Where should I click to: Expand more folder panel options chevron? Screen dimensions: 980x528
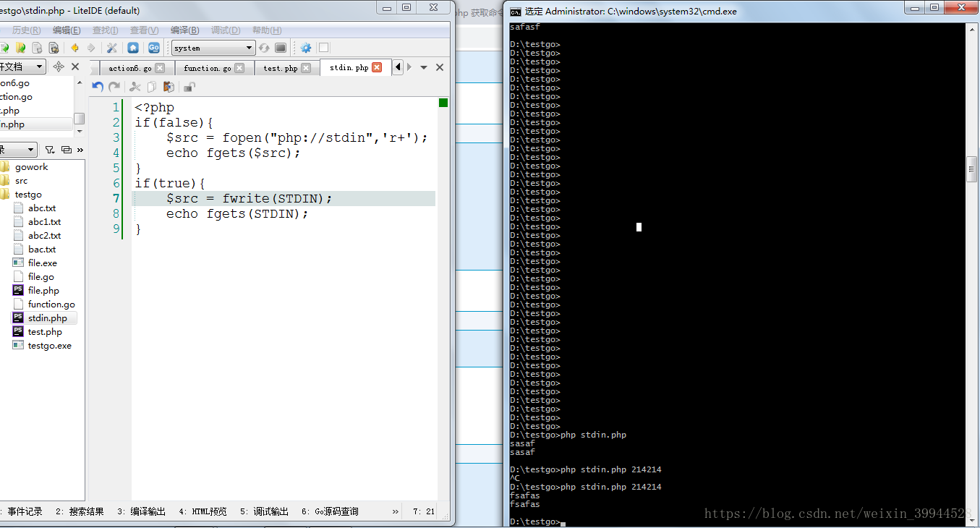(x=80, y=150)
